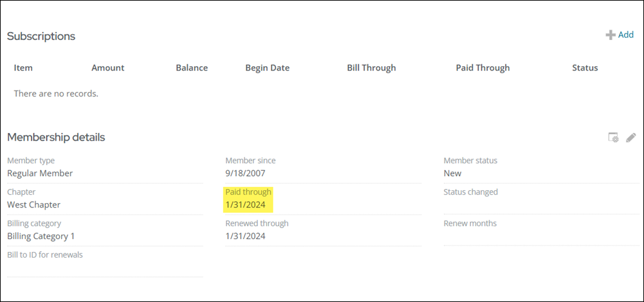Screen dimensions: 644x302
Task: Click the Bill Through column header
Action: click(371, 68)
